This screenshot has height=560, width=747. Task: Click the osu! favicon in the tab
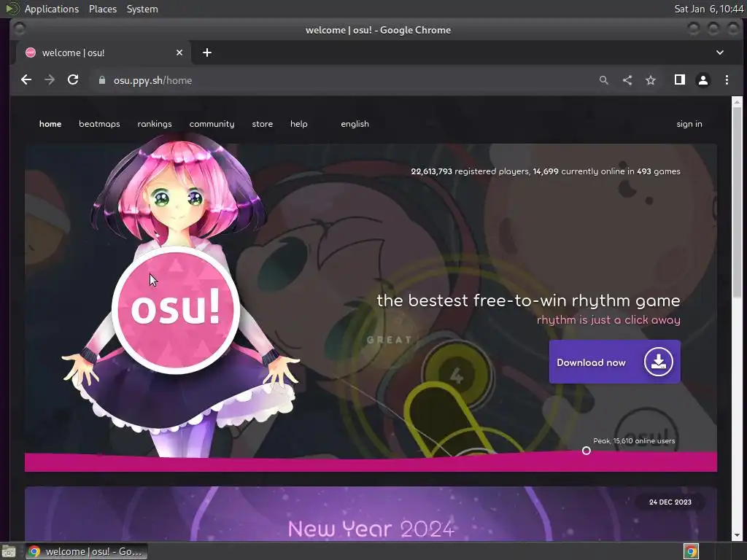point(31,52)
